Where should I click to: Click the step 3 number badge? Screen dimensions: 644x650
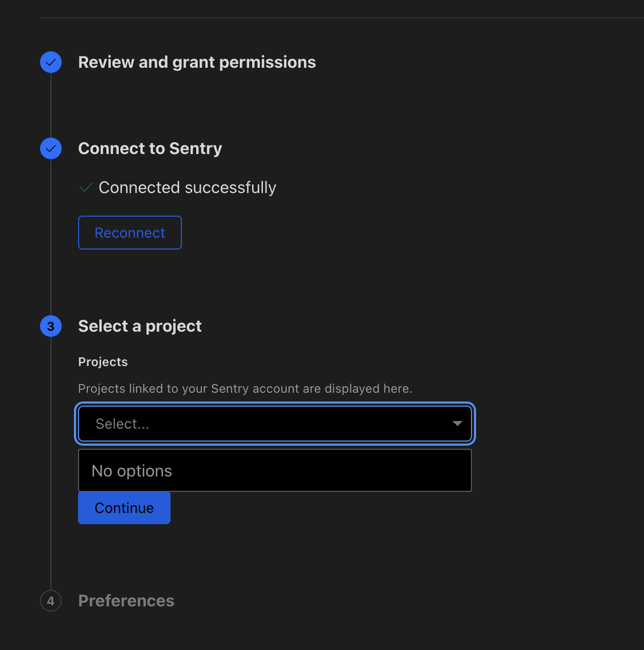point(51,326)
